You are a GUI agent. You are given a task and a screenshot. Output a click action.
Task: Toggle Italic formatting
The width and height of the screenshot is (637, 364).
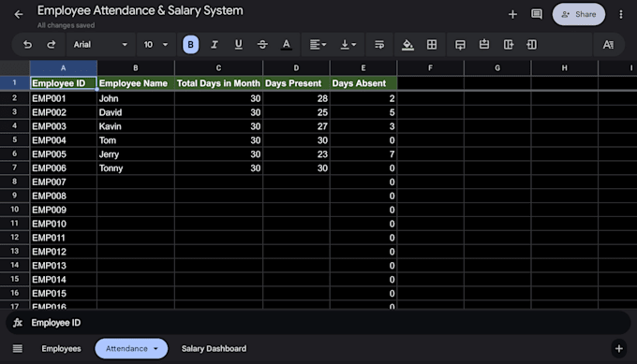(x=215, y=45)
